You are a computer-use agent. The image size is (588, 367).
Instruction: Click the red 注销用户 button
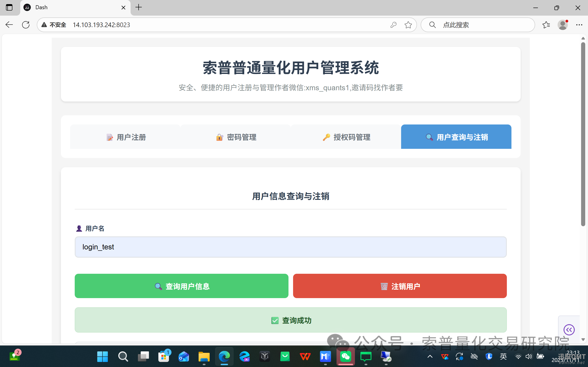tap(400, 286)
